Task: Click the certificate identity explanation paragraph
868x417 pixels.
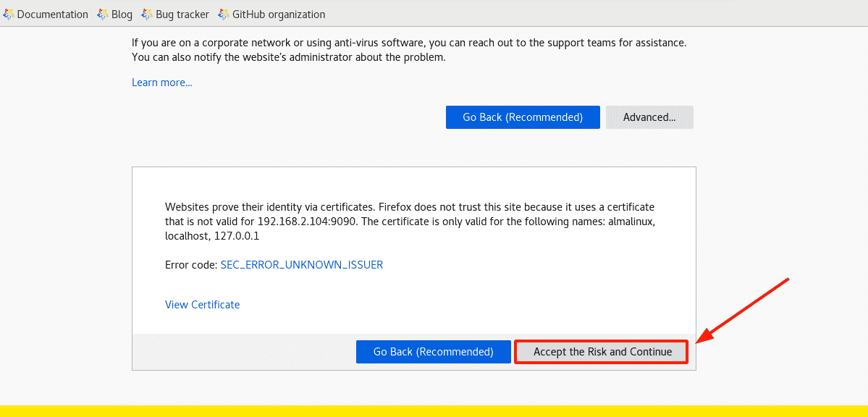Action: coord(410,222)
